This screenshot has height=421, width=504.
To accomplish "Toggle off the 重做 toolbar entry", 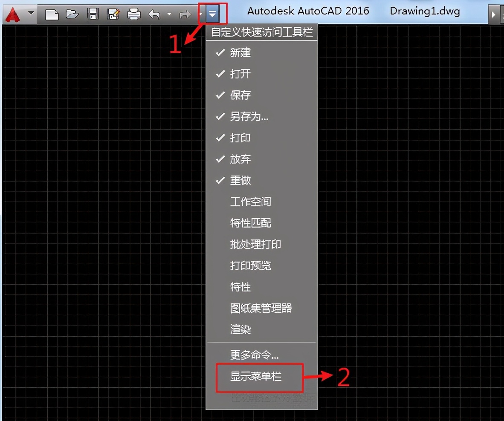I will pos(240,180).
